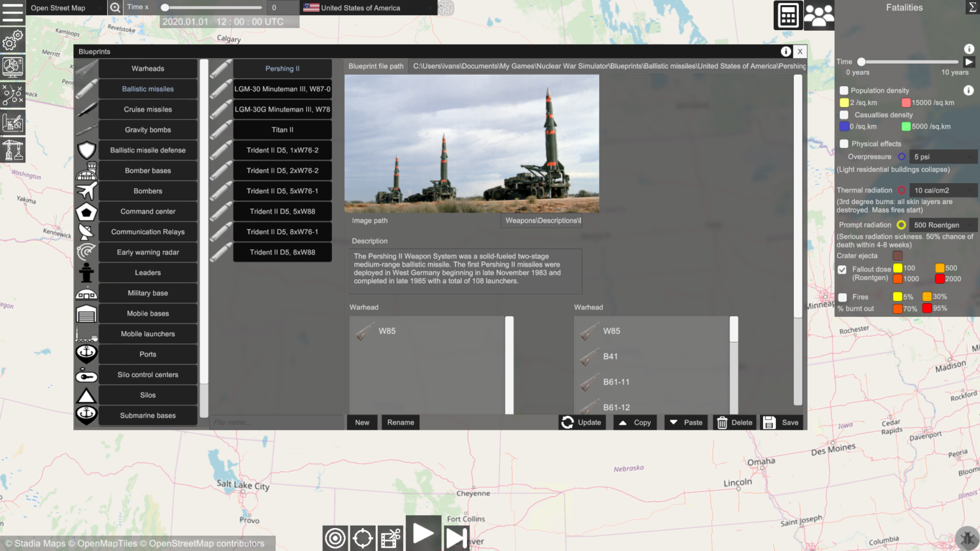This screenshot has height=551, width=980.
Task: Enable the Population density checkbox
Action: point(843,90)
